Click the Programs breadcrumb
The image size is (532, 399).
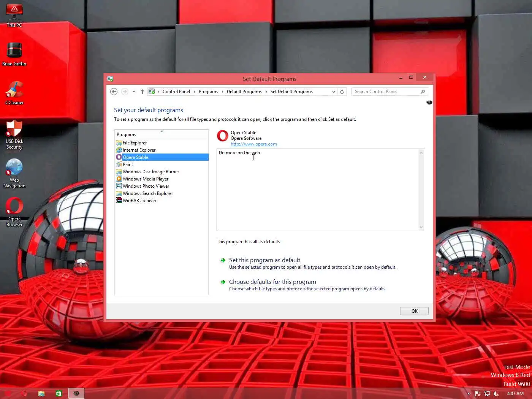[208, 92]
